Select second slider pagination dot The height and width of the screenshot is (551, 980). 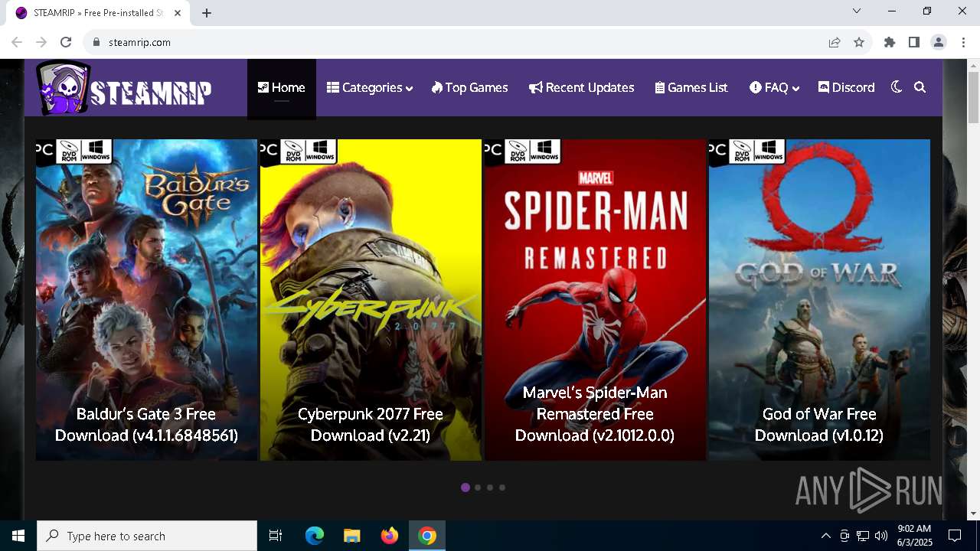478,487
